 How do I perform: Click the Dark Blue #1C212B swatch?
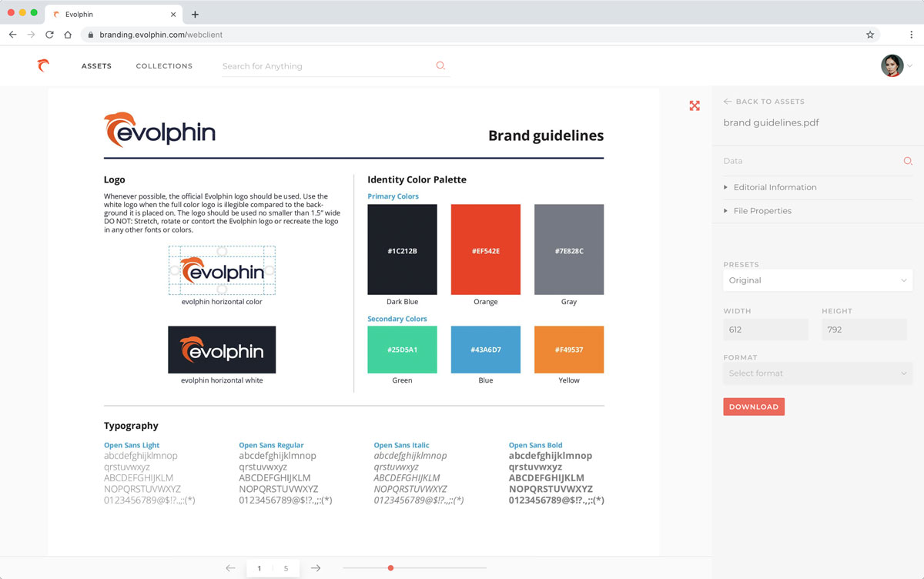402,249
